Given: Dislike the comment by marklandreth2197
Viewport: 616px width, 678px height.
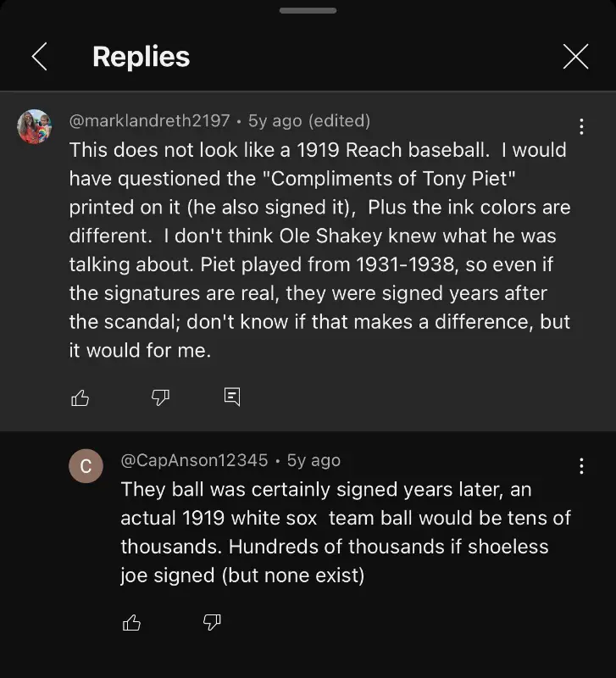Looking at the screenshot, I should (160, 397).
